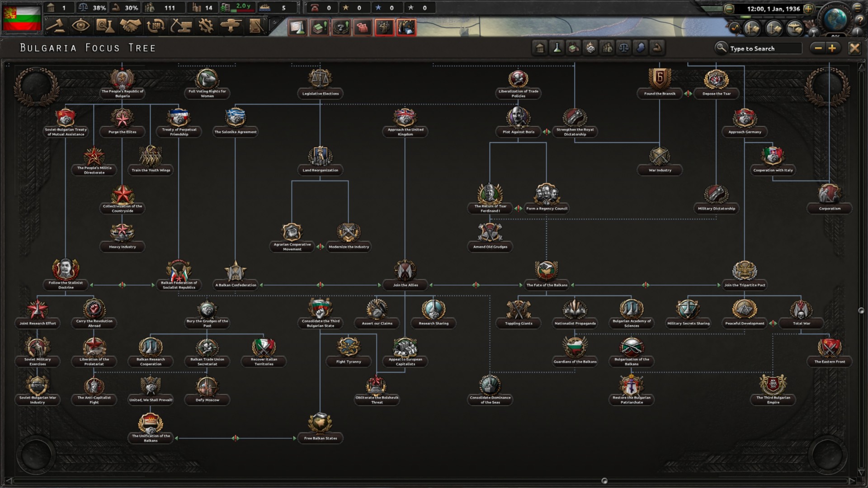Click the Type to Search field
Screen dimensions: 868x488
(x=764, y=48)
